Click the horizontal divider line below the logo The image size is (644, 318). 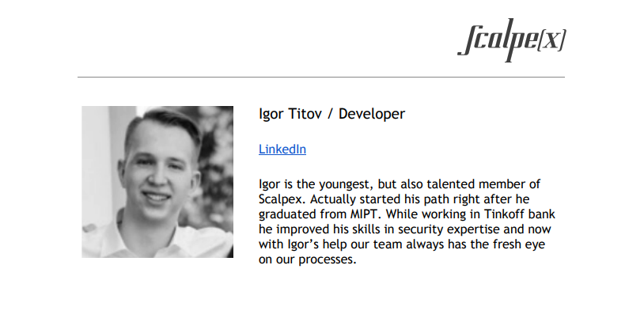tap(320, 77)
